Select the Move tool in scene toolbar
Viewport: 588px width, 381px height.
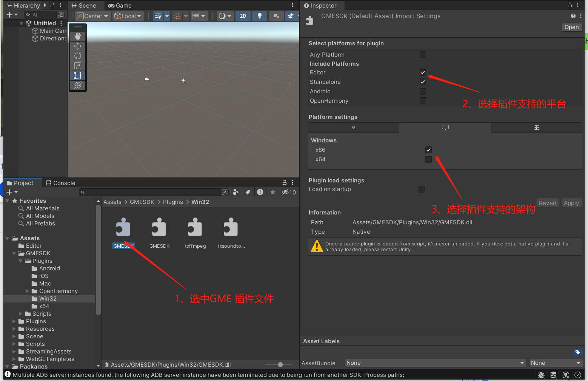tap(78, 46)
